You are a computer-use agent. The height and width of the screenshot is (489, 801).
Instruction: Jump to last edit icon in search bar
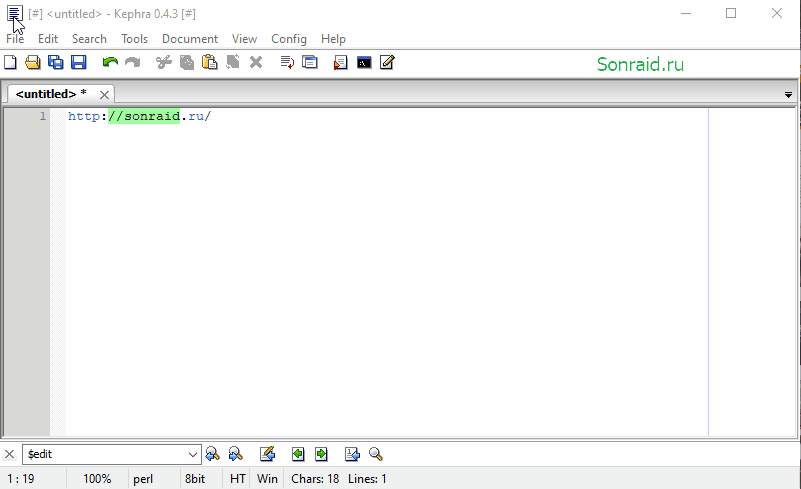267,454
